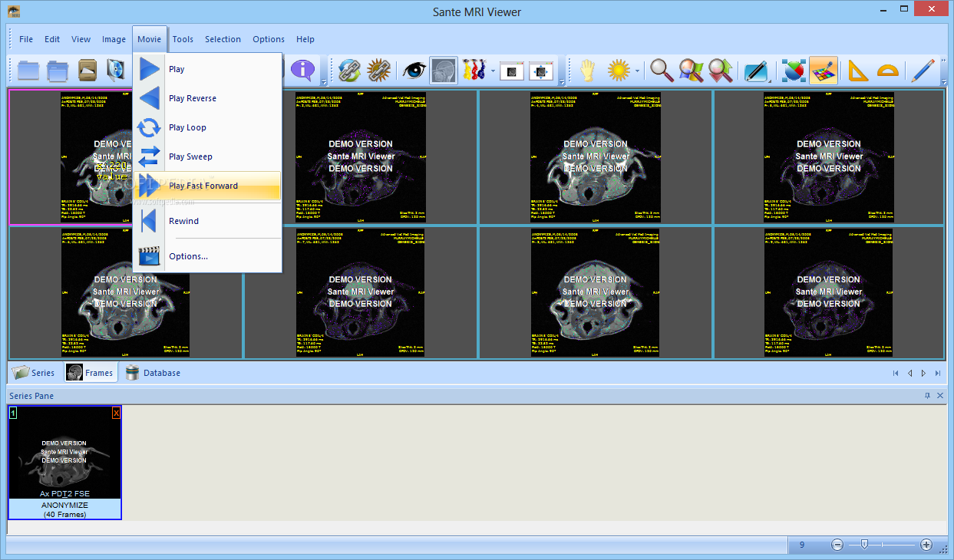
Task: Click the zoom minus button
Action: point(837,545)
